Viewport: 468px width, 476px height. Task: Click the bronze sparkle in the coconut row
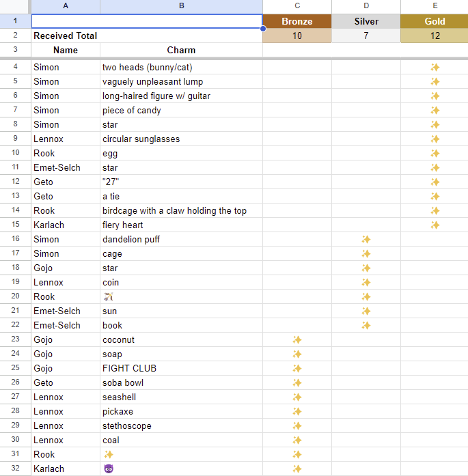297,339
